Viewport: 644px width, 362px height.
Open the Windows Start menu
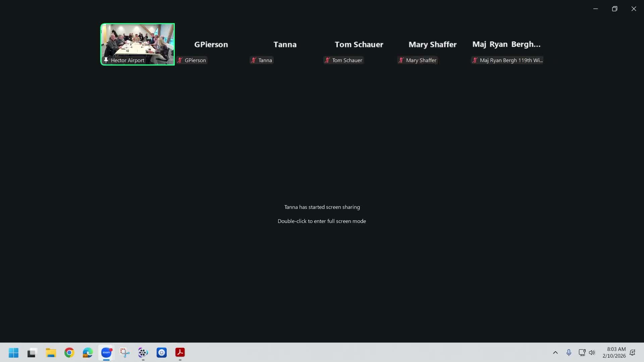coord(14,353)
